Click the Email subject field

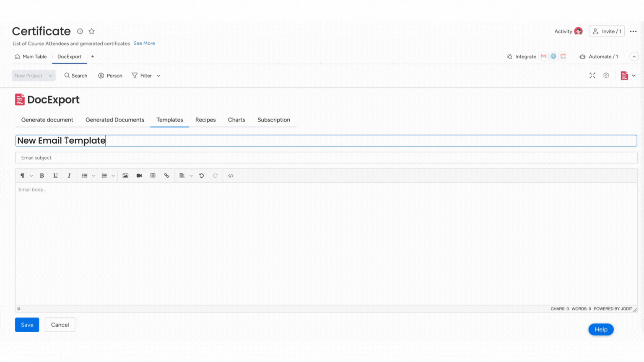pyautogui.click(x=326, y=158)
